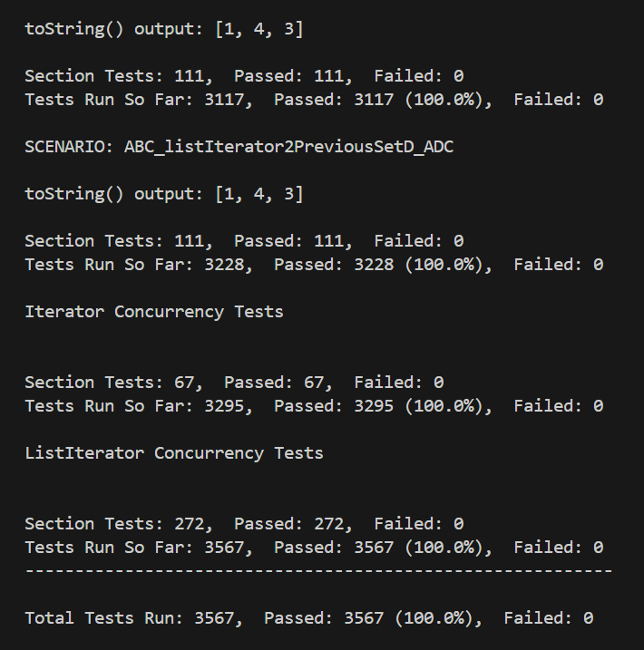Click the "Iterator Concurrency Tests" heading
Viewport: 644px width, 650px height.
[153, 312]
